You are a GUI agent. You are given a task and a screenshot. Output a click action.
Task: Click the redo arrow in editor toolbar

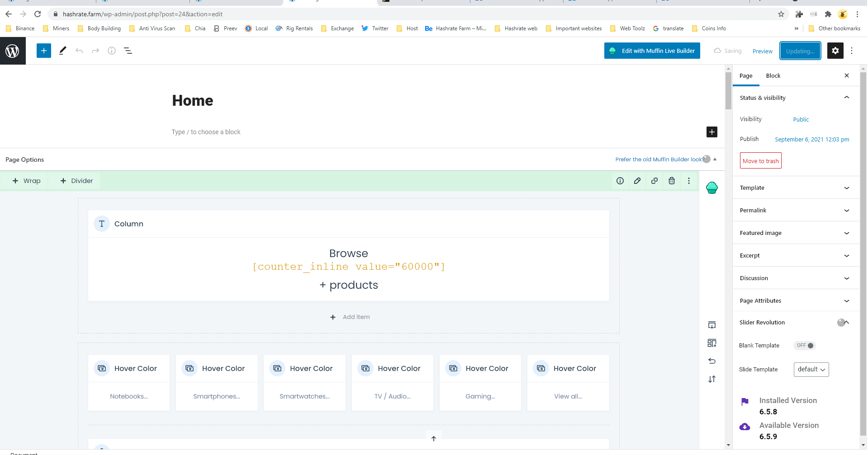pyautogui.click(x=95, y=51)
